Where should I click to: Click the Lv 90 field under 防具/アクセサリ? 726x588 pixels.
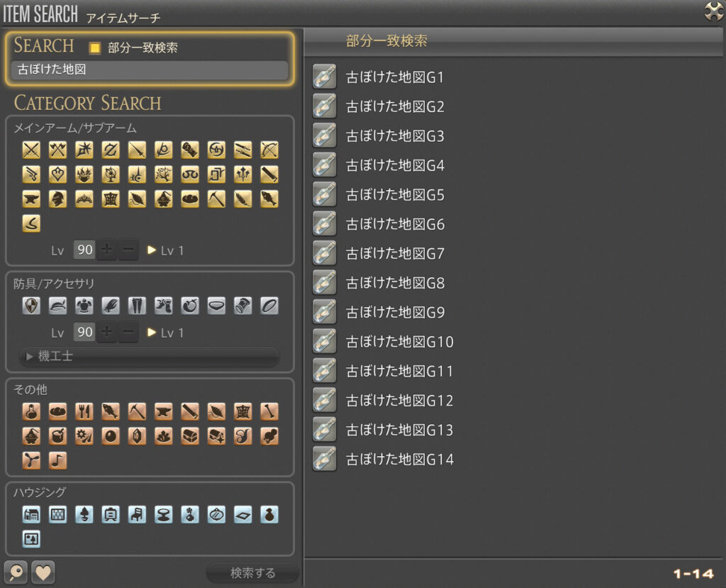(x=84, y=332)
